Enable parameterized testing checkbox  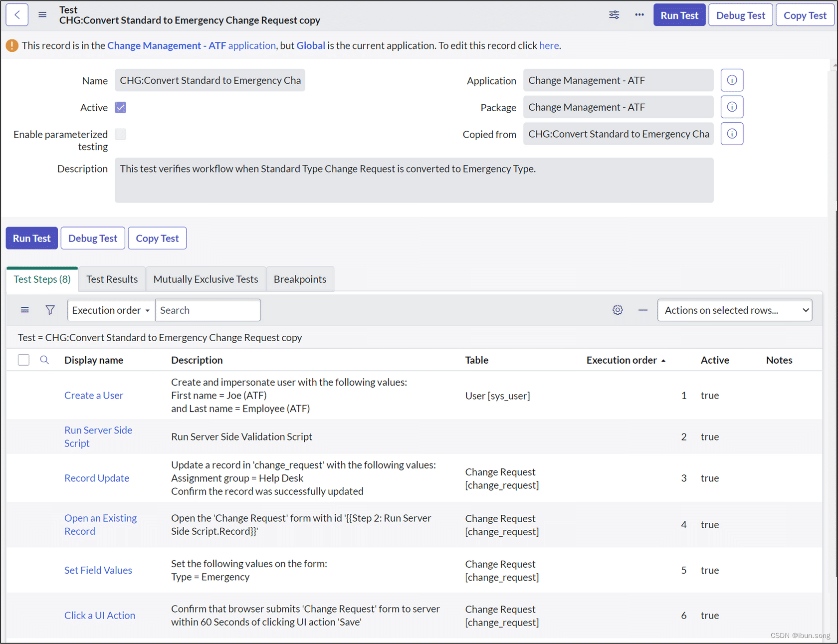pos(121,134)
